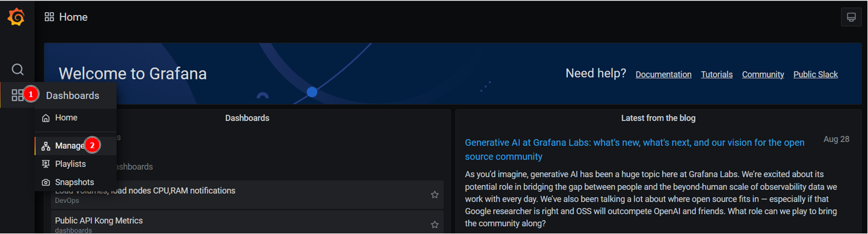The width and height of the screenshot is (868, 234).
Task: Click the camera icon beside Snapshots
Action: point(46,182)
